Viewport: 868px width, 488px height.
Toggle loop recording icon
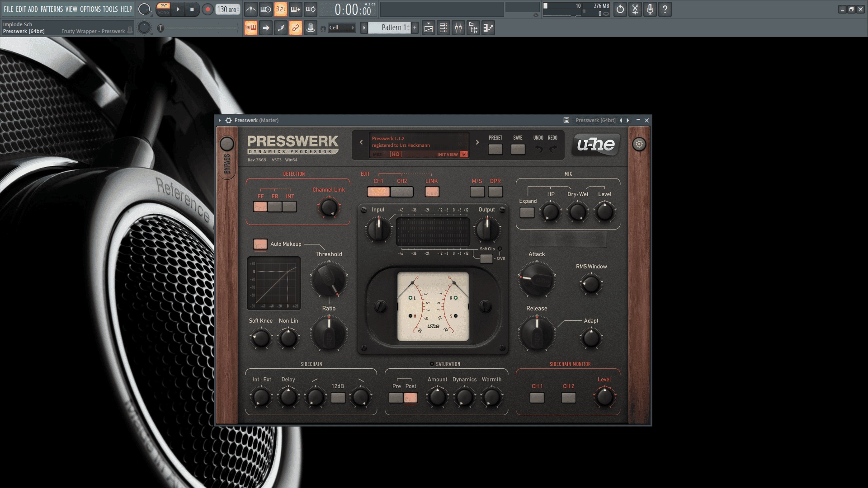[x=311, y=9]
